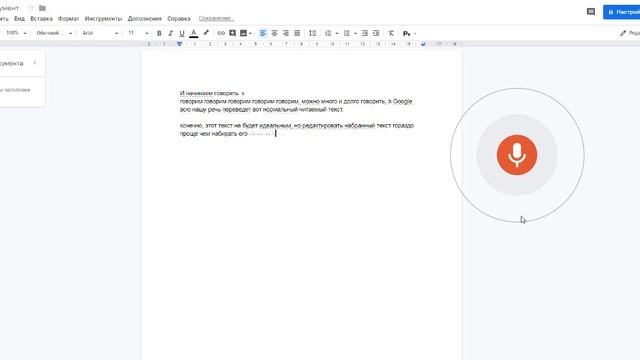Click the insert image icon
Screen dimensions: 640x360
243,33
